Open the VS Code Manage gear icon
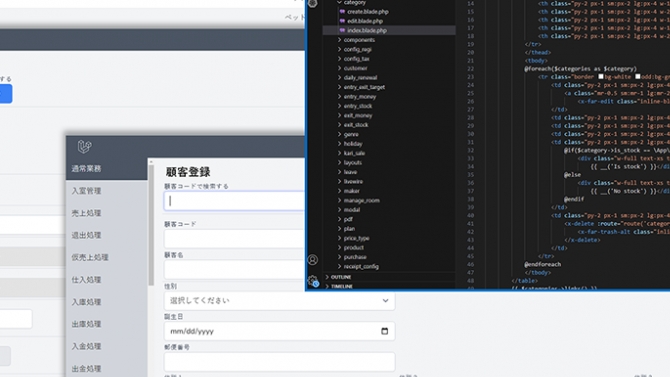670x377 pixels. click(313, 281)
